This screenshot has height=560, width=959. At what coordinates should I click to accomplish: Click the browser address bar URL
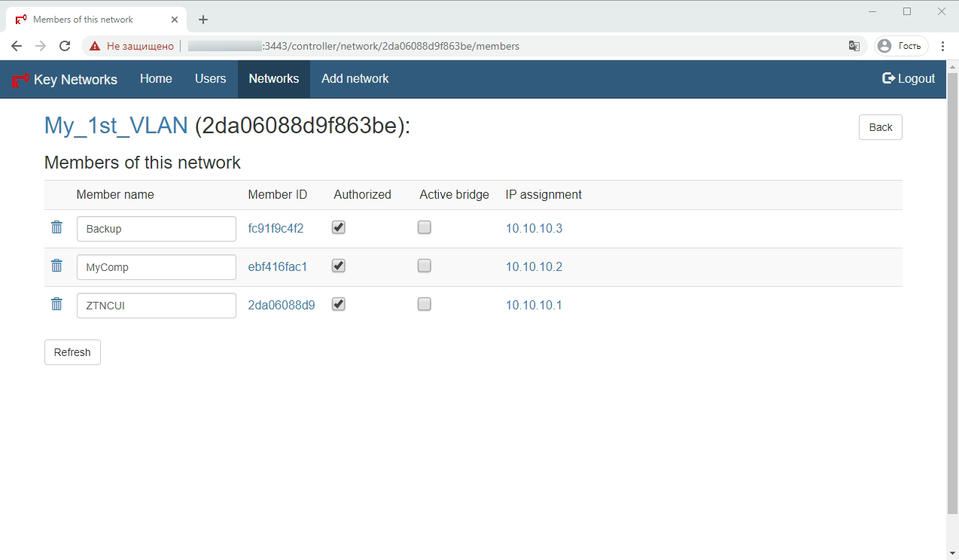(354, 46)
